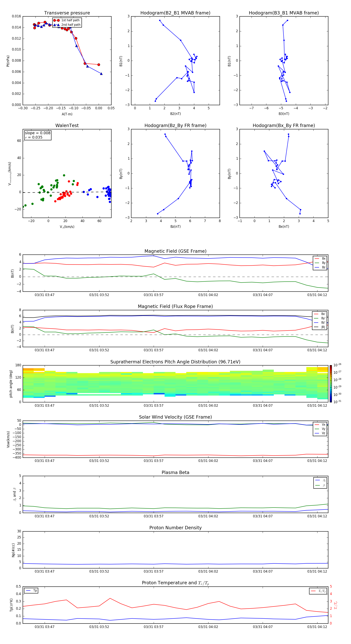The height and width of the screenshot is (644, 351).
Task: Click the 'Transverse pressure' plot title
Action: tap(67, 13)
